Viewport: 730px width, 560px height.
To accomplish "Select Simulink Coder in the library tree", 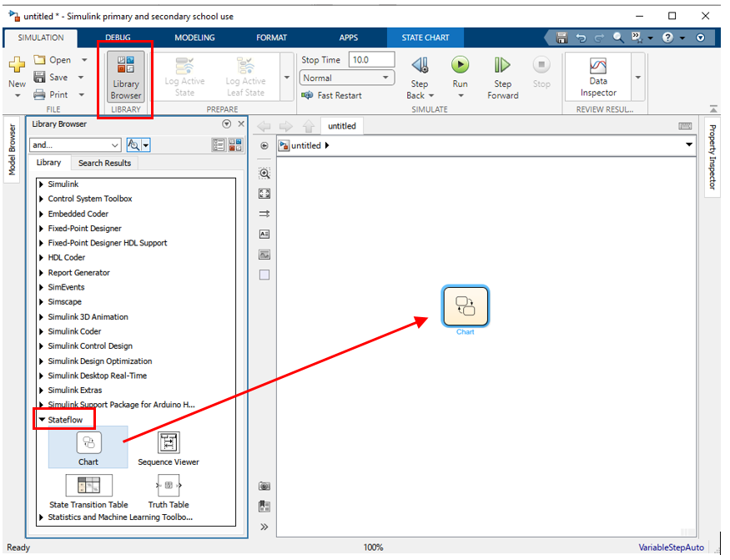I will [x=74, y=331].
